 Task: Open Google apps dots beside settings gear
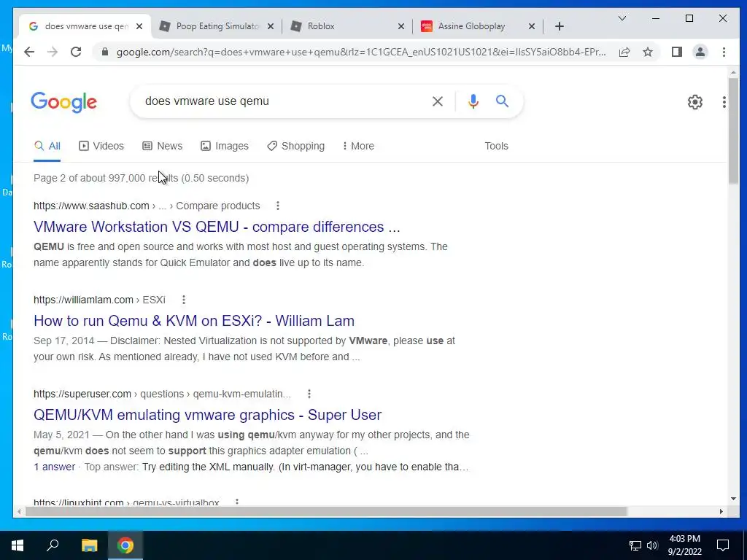pos(724,101)
